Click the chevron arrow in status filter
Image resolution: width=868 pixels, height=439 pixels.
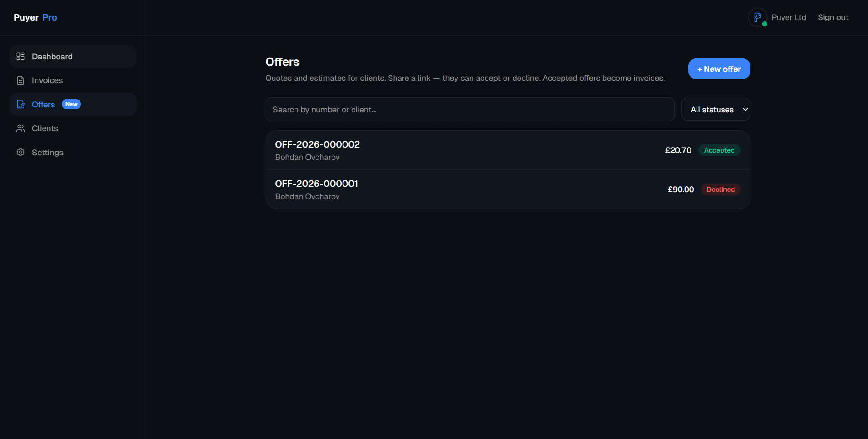tap(745, 110)
